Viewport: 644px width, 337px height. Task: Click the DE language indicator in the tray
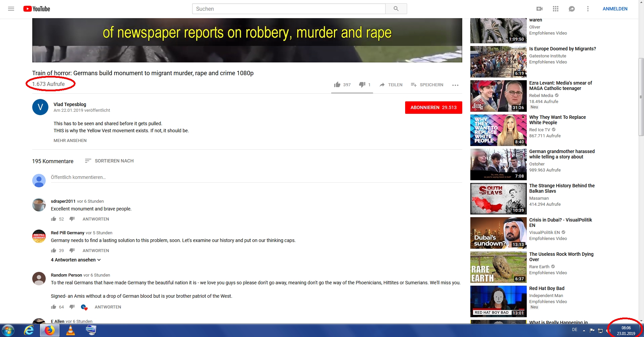click(x=575, y=330)
